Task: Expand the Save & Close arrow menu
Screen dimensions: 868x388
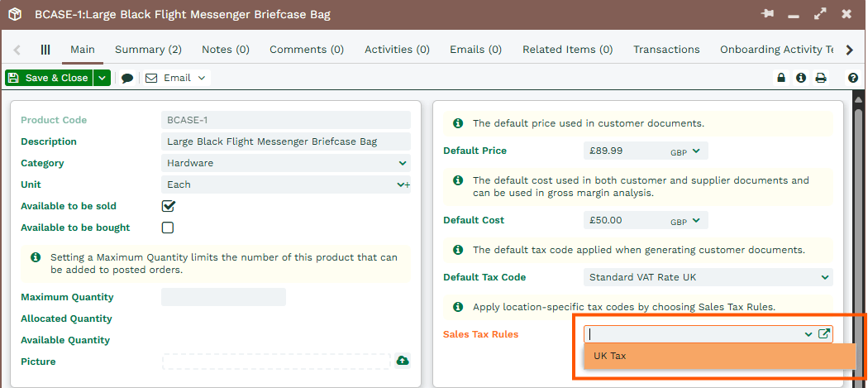Action: coord(103,78)
